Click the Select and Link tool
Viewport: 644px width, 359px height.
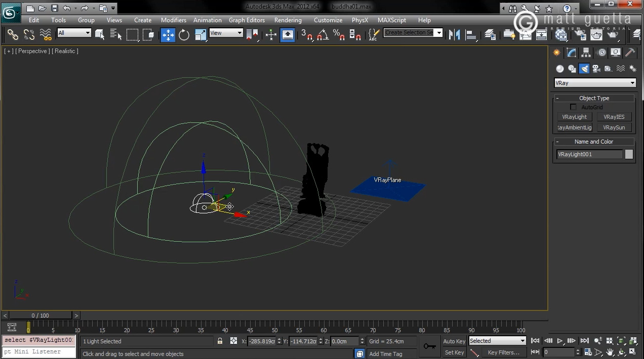[x=13, y=34]
